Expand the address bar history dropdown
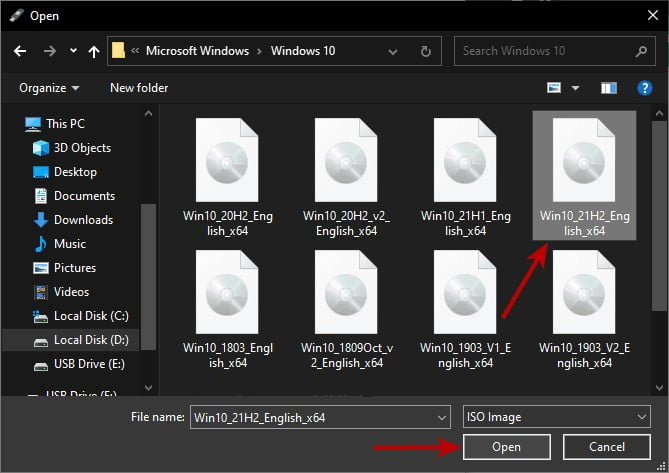669x473 pixels. click(393, 52)
